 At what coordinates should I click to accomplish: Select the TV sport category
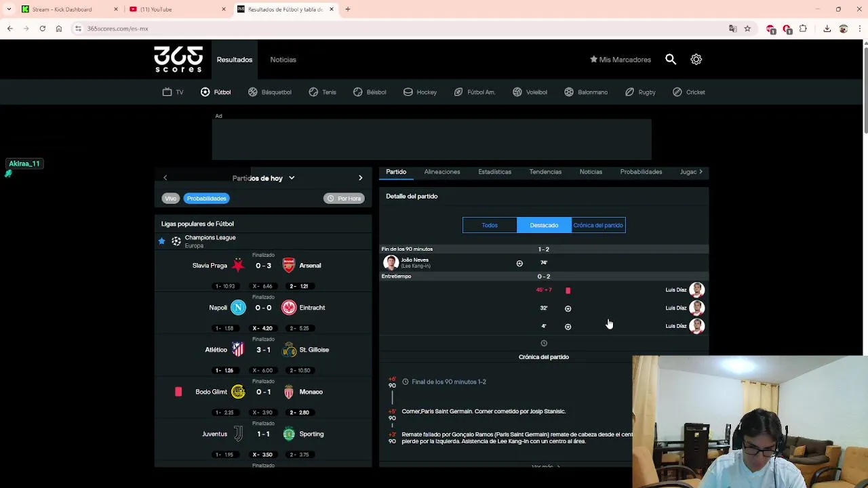(173, 92)
